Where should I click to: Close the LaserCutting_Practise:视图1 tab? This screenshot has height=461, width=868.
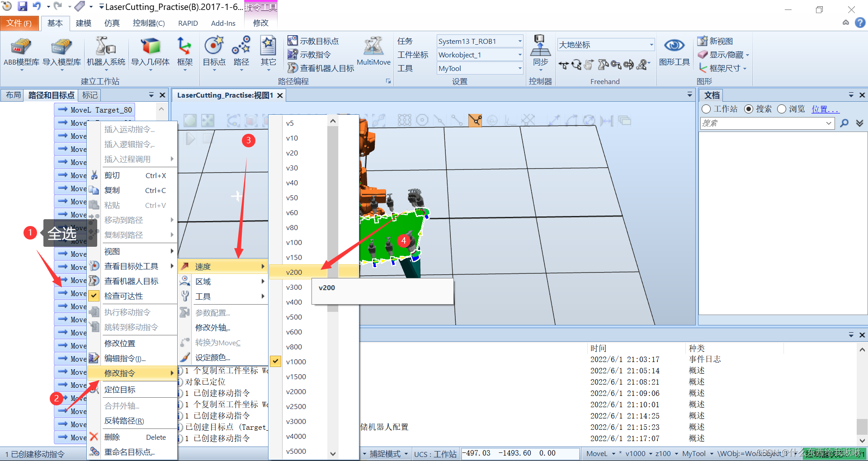tap(280, 95)
